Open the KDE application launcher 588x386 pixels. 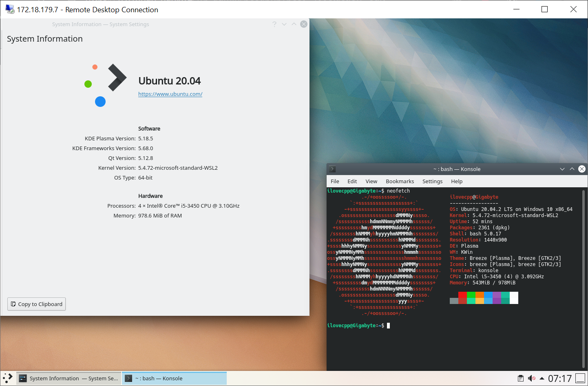pyautogui.click(x=8, y=378)
